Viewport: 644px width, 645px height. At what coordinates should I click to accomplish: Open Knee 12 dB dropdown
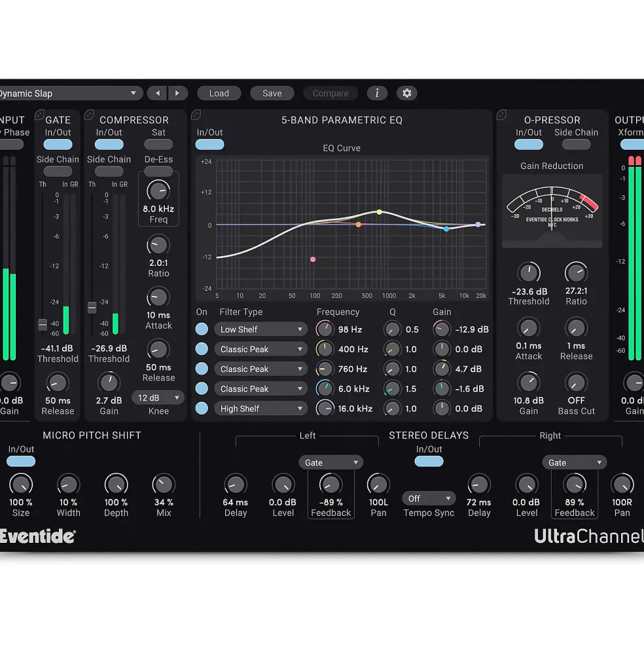pyautogui.click(x=158, y=397)
